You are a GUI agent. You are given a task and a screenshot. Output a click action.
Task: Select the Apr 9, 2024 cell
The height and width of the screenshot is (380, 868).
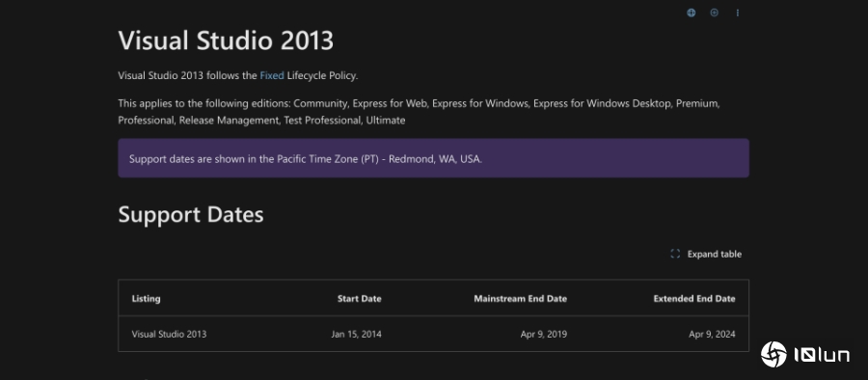point(712,334)
